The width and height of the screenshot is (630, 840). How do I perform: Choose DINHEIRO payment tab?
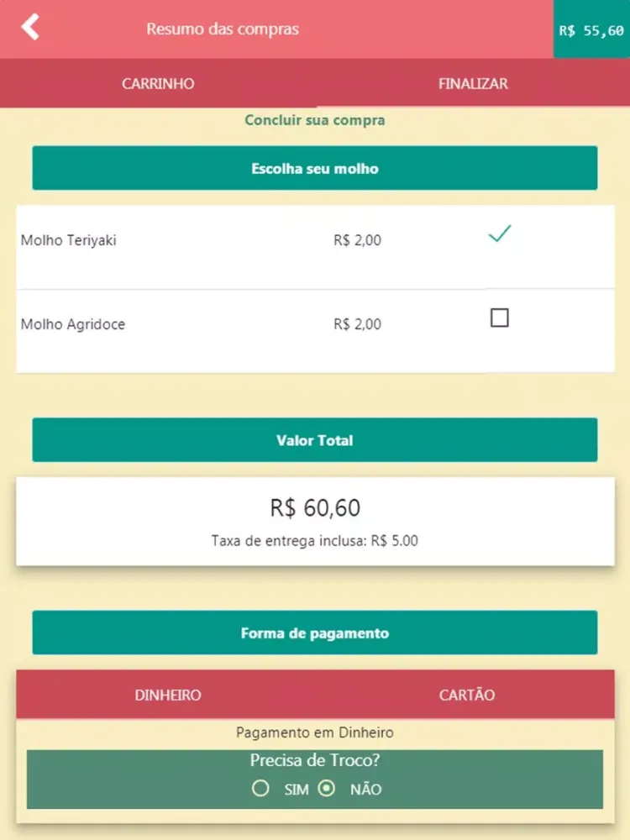click(x=168, y=696)
